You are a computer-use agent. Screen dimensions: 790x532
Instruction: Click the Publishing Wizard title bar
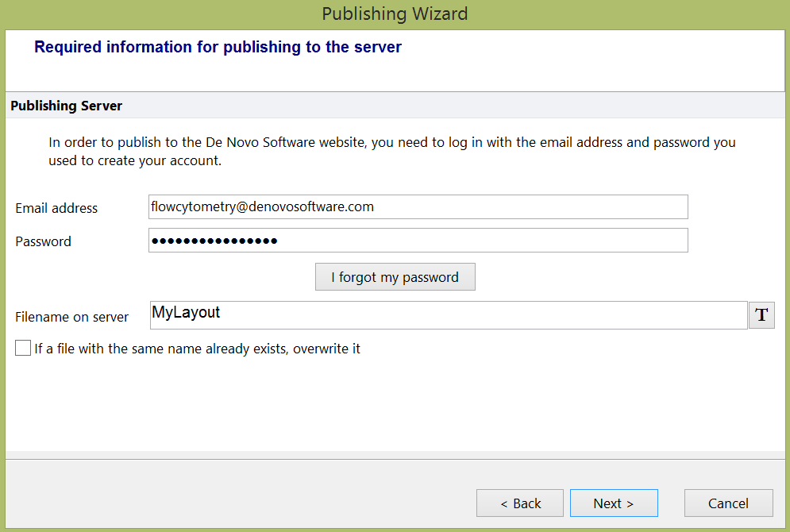click(395, 13)
